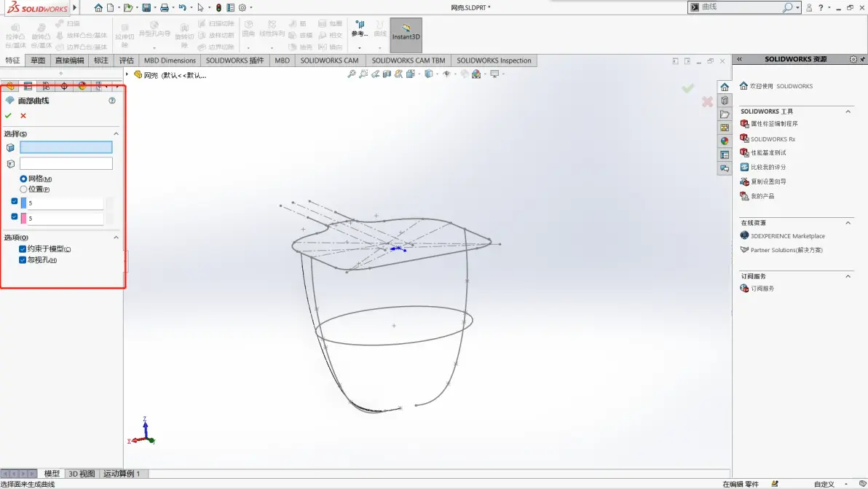Collapse the 选择(S) section
The height and width of the screenshot is (489, 868).
click(117, 134)
